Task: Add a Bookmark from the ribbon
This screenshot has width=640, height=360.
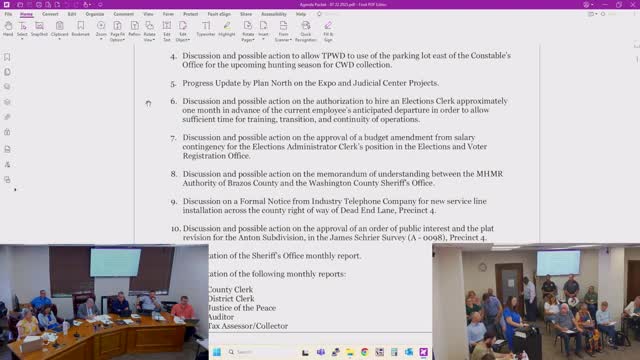Action: coord(80,29)
